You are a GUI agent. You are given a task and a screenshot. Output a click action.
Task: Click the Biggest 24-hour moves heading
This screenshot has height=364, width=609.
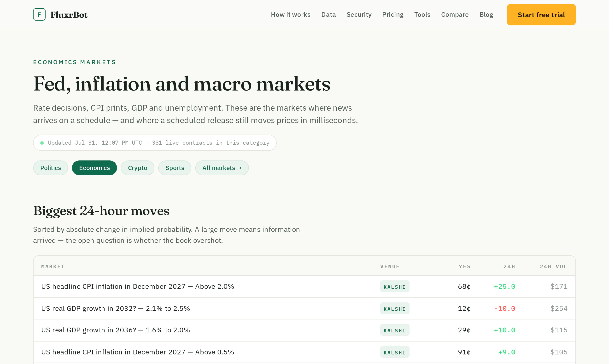(101, 211)
